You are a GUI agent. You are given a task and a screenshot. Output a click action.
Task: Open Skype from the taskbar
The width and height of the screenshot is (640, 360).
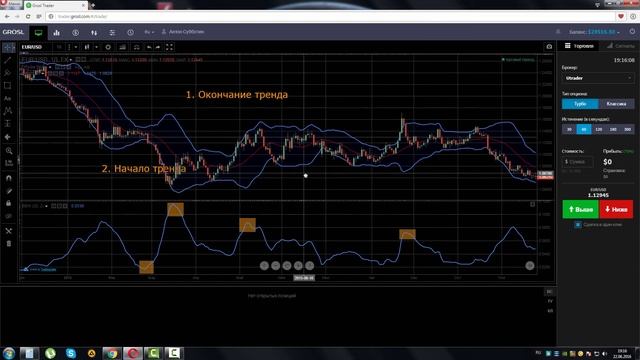71,353
